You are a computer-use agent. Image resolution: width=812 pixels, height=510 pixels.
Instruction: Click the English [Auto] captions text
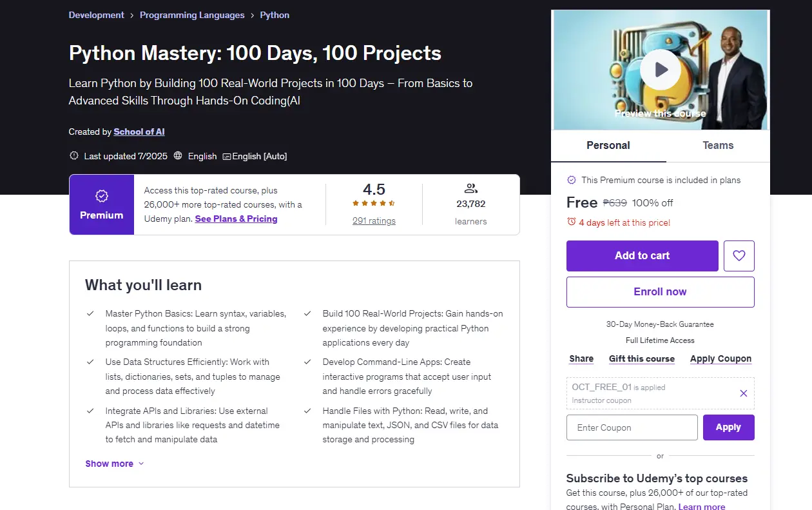260,156
